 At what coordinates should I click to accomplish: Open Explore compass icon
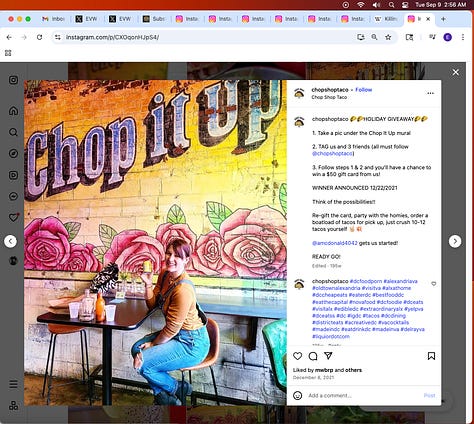[13, 154]
